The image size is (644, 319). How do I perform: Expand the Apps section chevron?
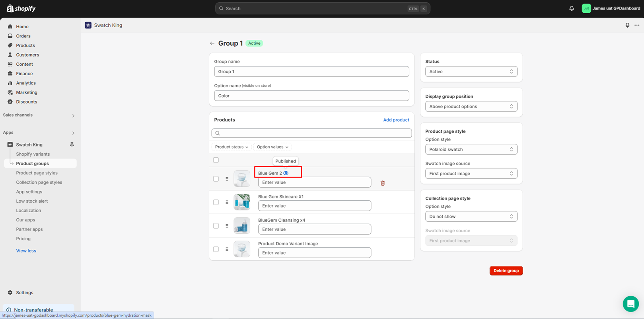point(73,133)
